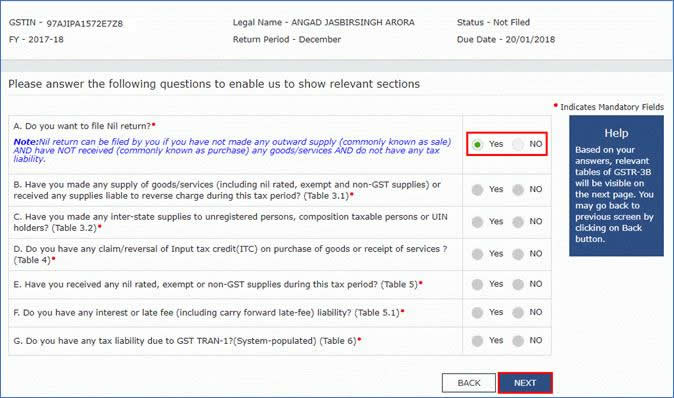
Task: Click the Nil return note text
Action: tap(232, 150)
